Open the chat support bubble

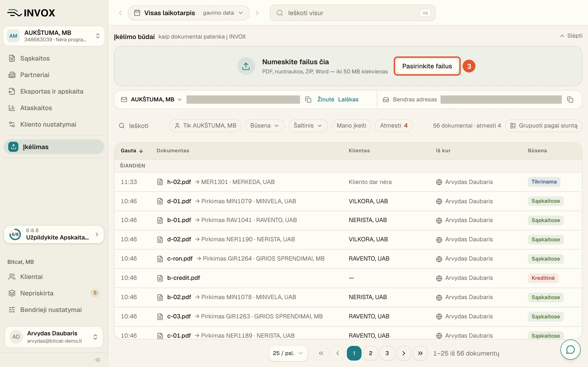570,350
